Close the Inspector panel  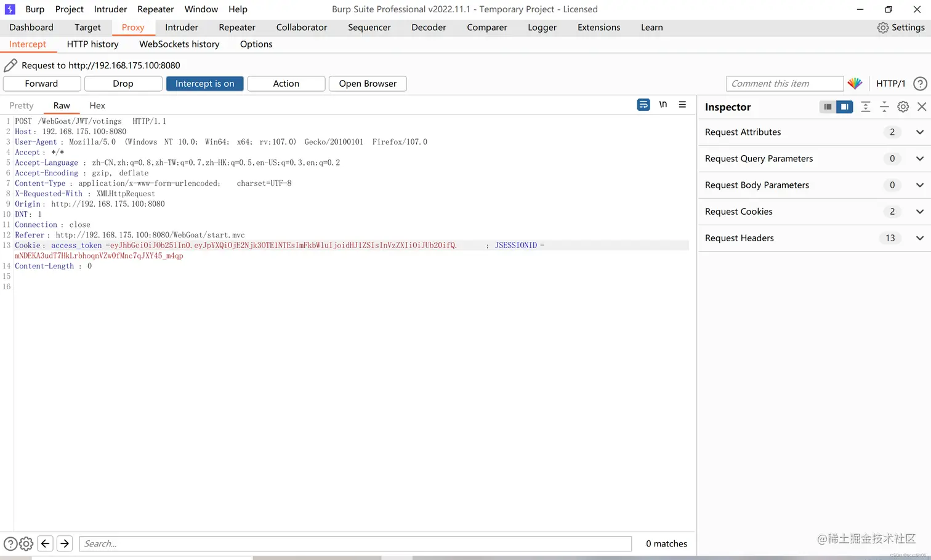pyautogui.click(x=922, y=107)
